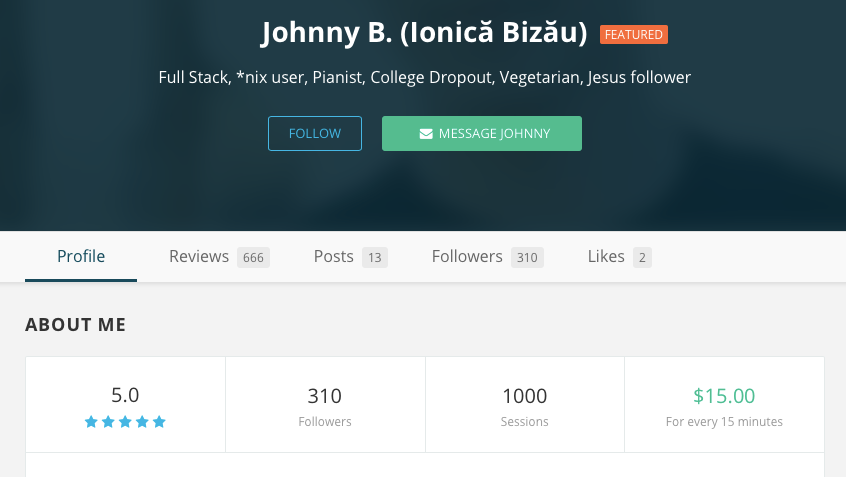Click the 666 reviews count badge

point(253,257)
